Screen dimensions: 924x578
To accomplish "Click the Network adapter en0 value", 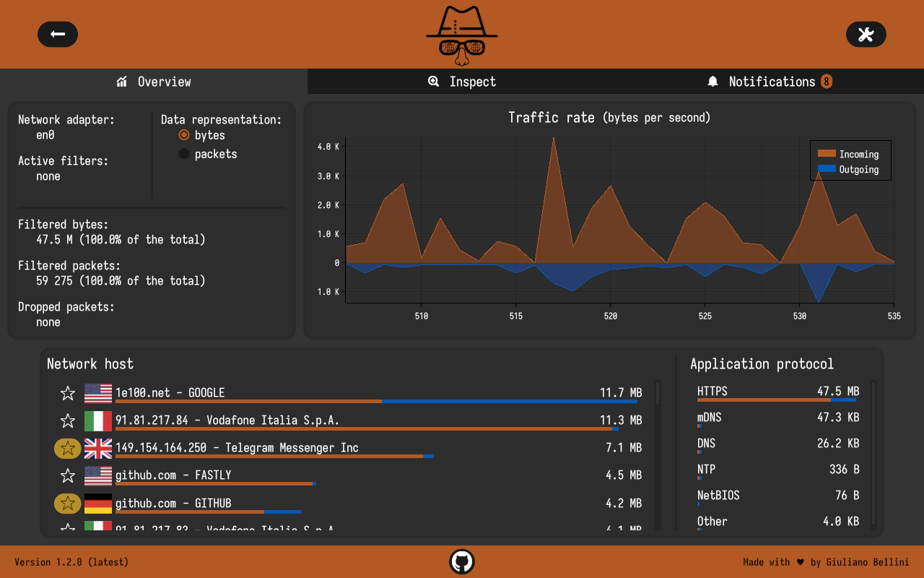I will (45, 135).
